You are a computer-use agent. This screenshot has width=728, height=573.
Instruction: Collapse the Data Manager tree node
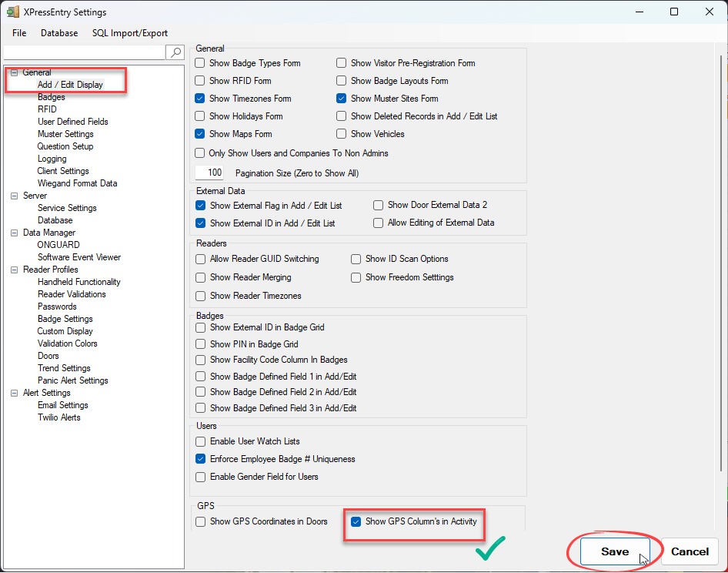click(x=14, y=233)
